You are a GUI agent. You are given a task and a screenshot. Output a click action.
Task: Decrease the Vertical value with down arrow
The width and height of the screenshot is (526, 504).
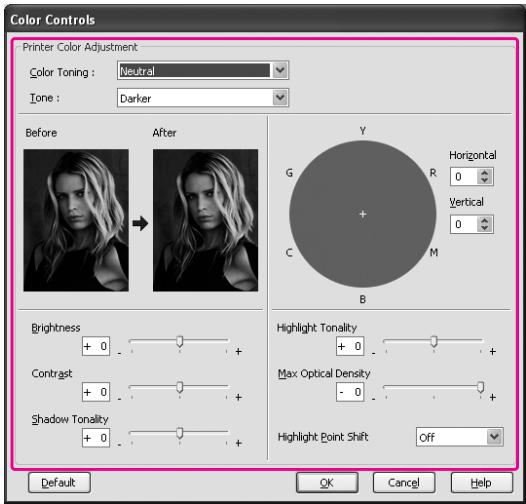point(484,228)
